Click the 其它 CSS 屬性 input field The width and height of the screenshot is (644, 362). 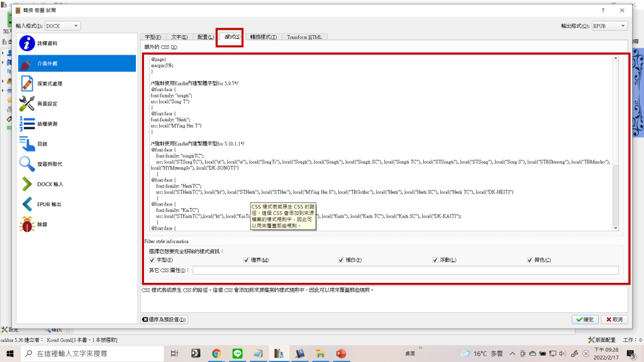point(405,270)
